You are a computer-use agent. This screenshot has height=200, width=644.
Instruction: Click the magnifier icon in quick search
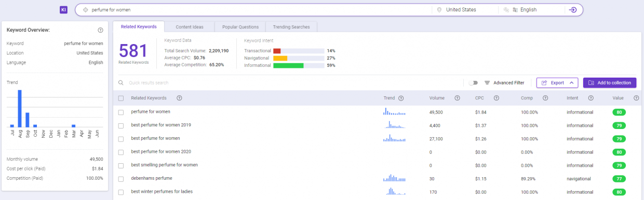pos(120,83)
